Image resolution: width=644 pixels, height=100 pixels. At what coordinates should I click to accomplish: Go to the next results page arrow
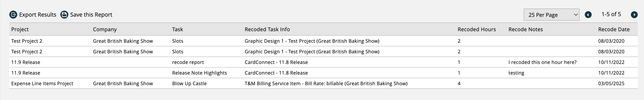pyautogui.click(x=634, y=15)
